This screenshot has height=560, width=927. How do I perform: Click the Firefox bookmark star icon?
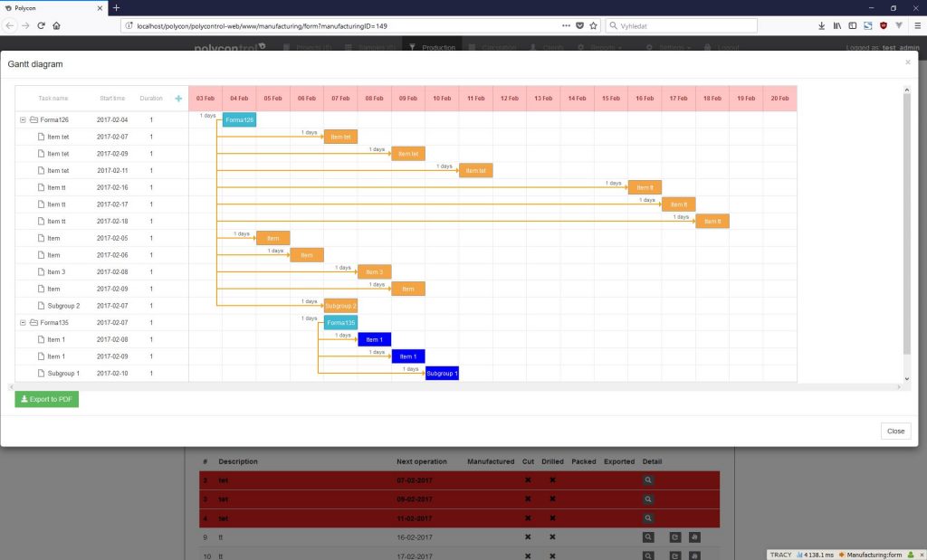pyautogui.click(x=594, y=25)
